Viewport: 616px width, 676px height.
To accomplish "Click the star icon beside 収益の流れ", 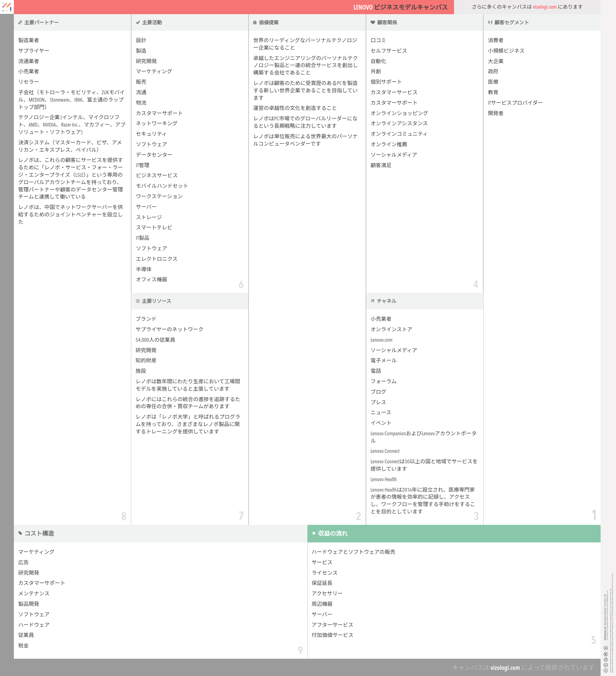I will point(314,533).
